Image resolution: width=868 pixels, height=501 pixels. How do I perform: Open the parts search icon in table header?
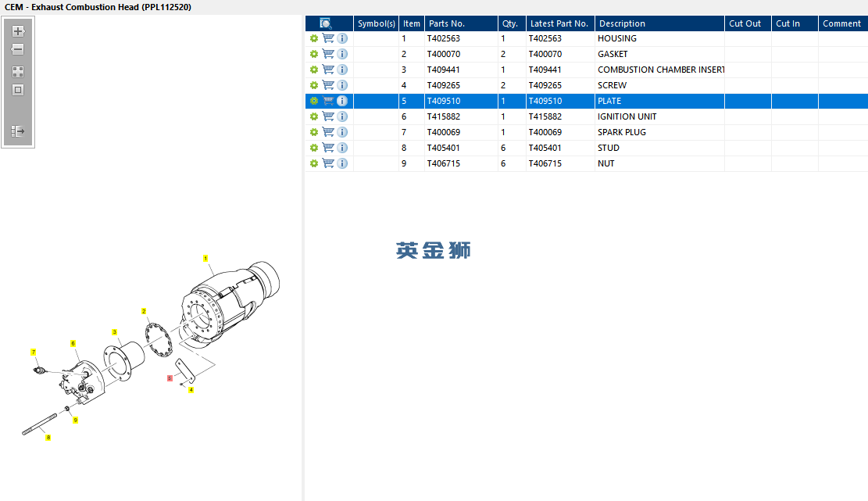(326, 23)
